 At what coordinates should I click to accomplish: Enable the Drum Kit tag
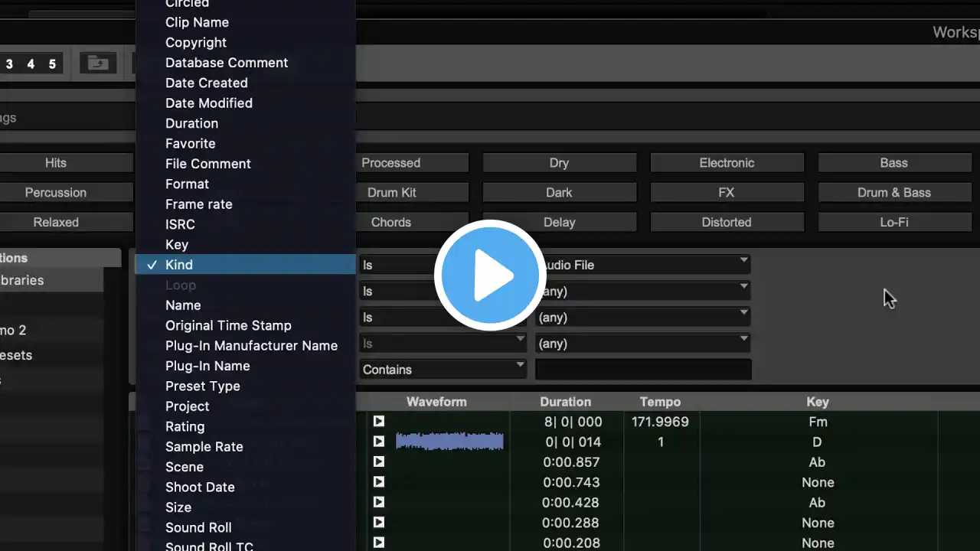[412, 193]
